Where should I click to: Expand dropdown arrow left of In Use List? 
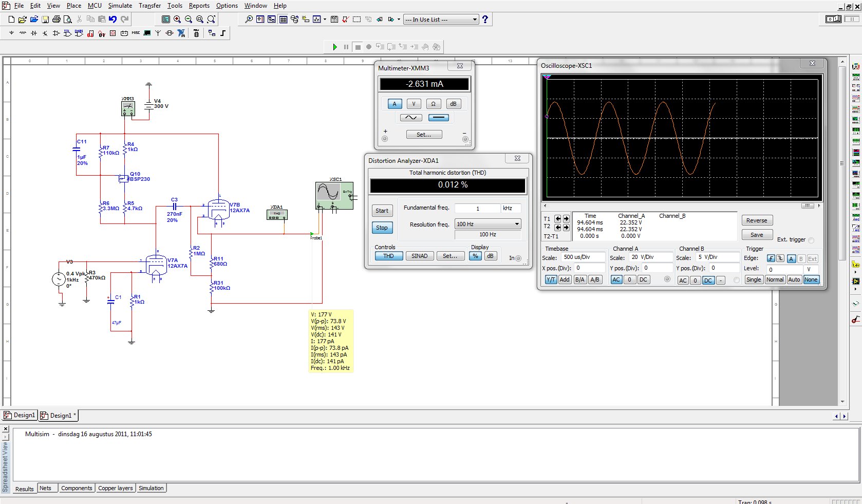pos(399,20)
